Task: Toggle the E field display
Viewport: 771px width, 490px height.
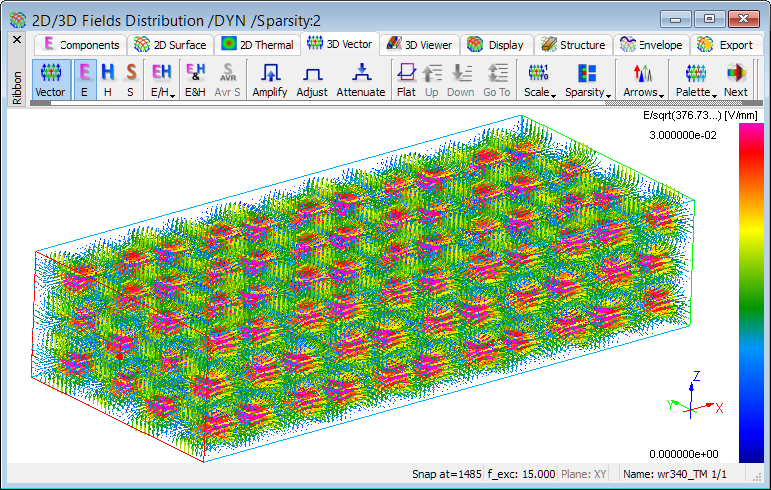Action: pos(85,80)
